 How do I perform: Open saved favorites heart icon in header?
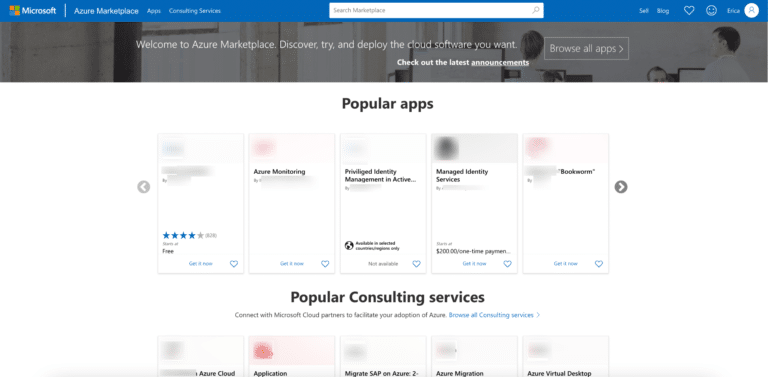tap(689, 10)
